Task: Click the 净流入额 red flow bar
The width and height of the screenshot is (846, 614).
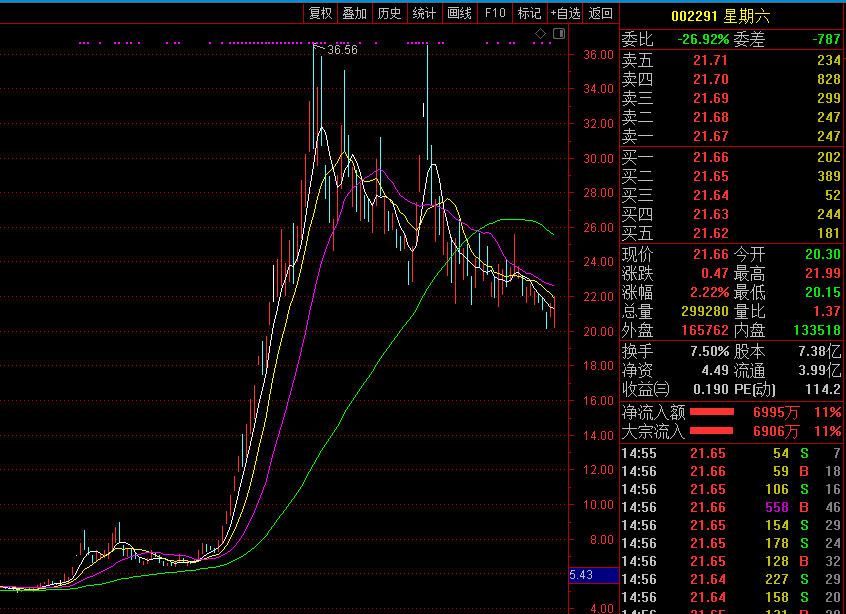Action: (713, 412)
